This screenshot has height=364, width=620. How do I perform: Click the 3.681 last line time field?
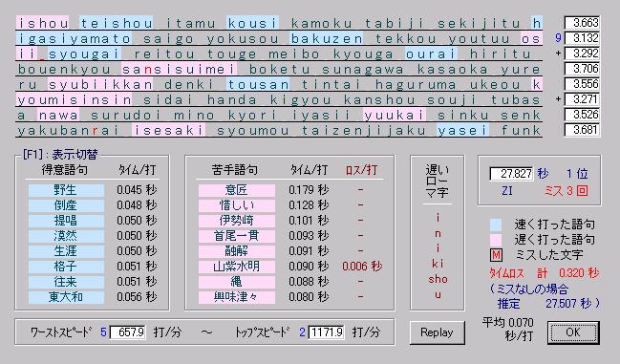pyautogui.click(x=582, y=130)
